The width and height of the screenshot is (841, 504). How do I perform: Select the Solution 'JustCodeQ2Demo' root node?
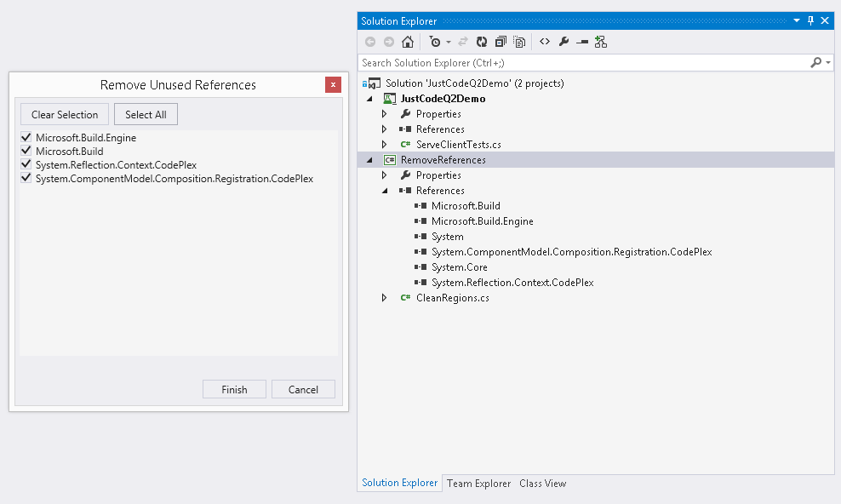tap(475, 83)
